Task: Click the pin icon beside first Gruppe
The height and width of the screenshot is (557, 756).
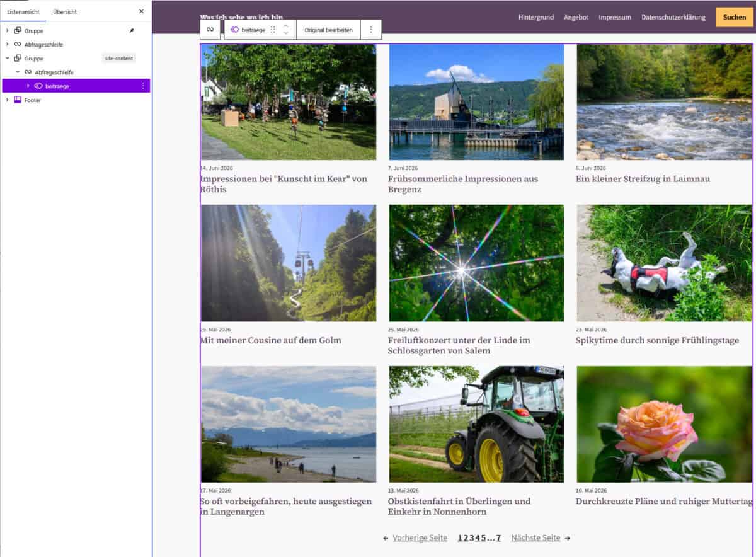Action: click(x=132, y=30)
